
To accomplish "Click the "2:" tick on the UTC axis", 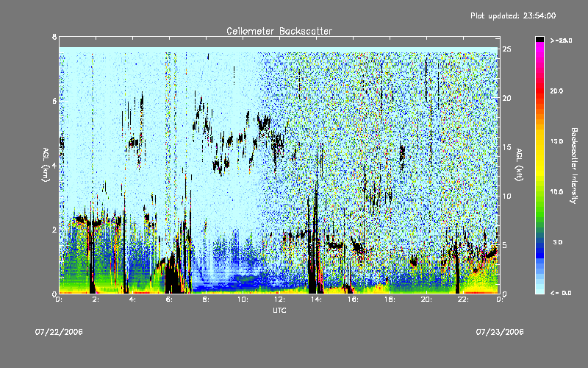I will [x=96, y=300].
